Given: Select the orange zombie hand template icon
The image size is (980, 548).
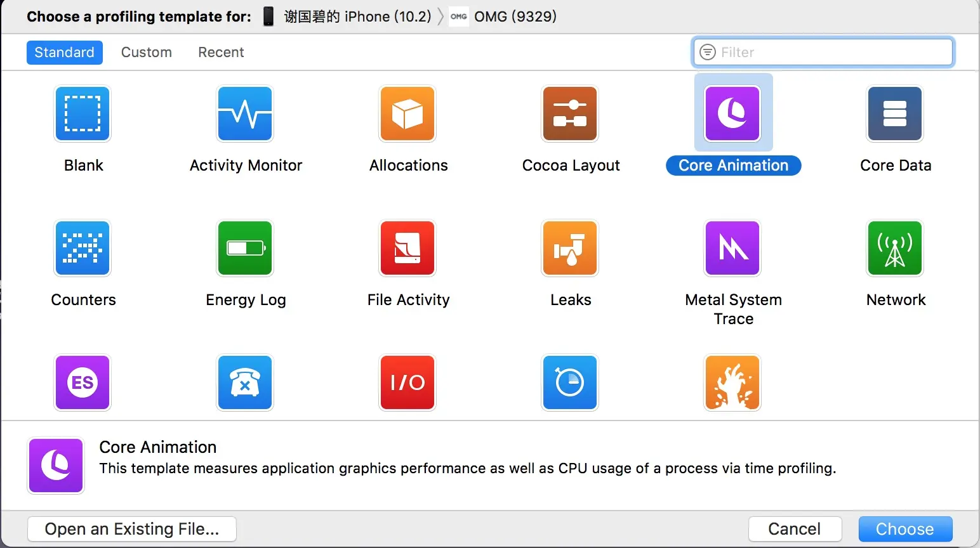Looking at the screenshot, I should tap(732, 382).
